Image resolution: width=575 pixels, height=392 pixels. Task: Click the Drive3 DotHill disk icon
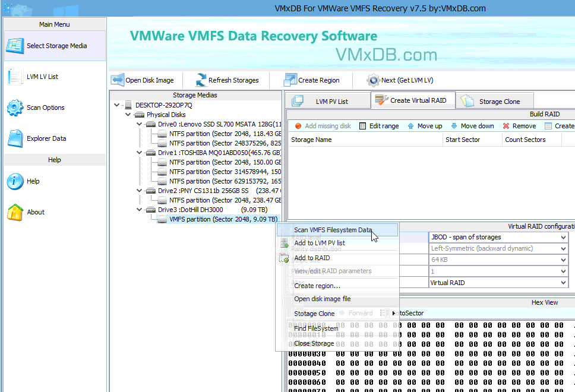coord(151,210)
